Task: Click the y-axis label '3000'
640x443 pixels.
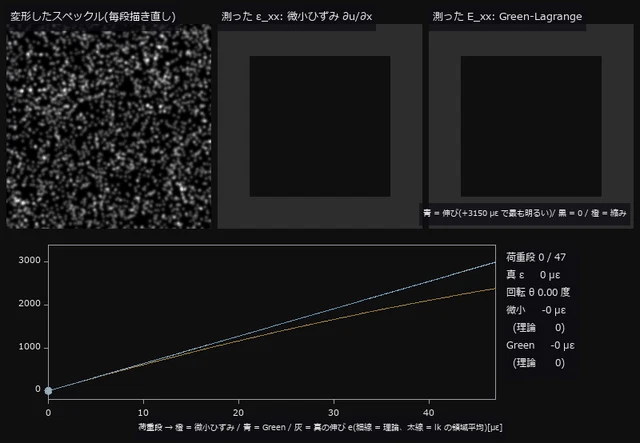Action: coord(29,260)
